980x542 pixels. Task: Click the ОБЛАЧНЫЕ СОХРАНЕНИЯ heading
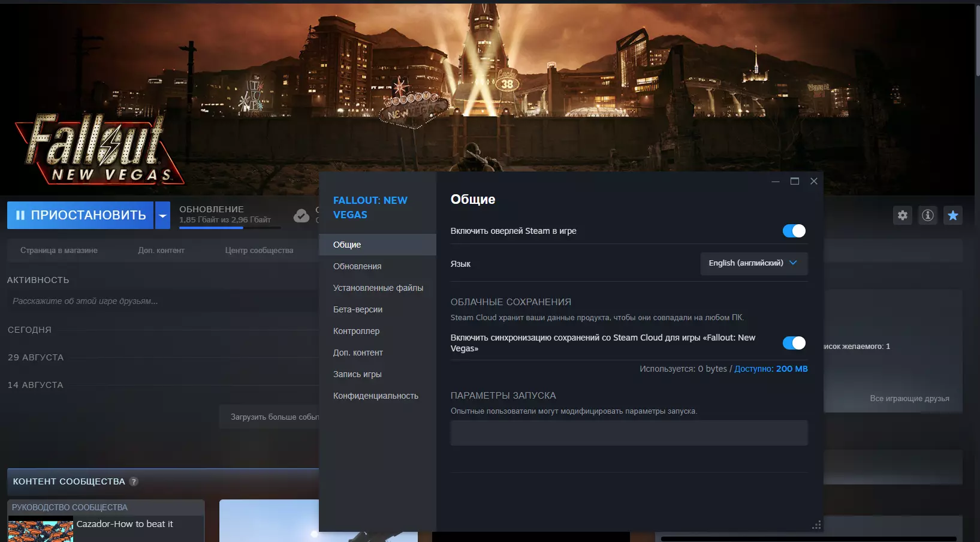tap(511, 302)
